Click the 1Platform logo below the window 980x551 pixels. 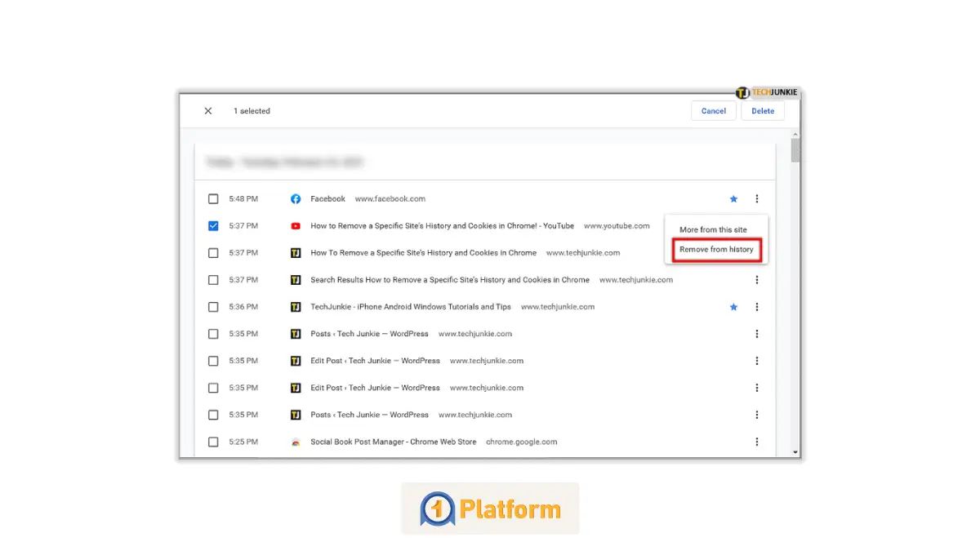click(490, 509)
